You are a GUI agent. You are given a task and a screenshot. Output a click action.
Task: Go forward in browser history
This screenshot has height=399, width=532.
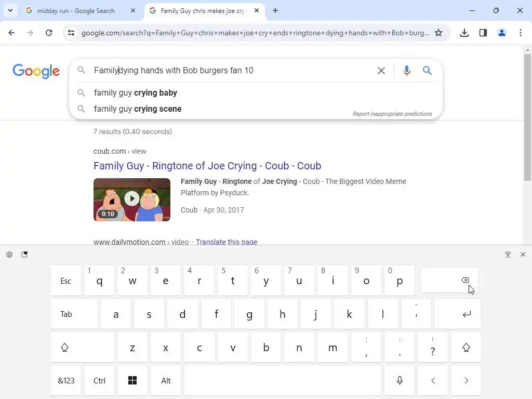tap(30, 33)
